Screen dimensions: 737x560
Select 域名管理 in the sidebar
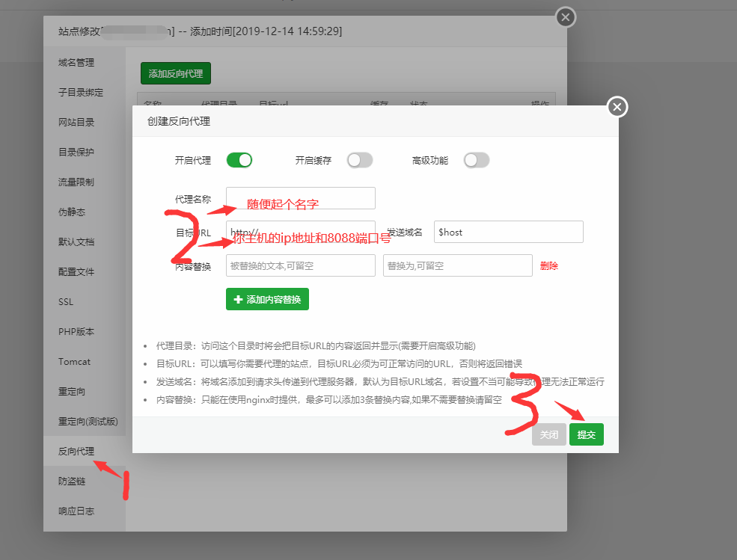coord(76,63)
